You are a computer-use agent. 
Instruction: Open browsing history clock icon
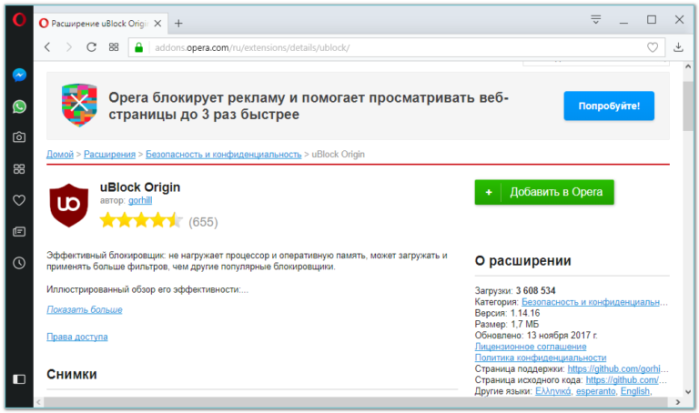pyautogui.click(x=19, y=263)
